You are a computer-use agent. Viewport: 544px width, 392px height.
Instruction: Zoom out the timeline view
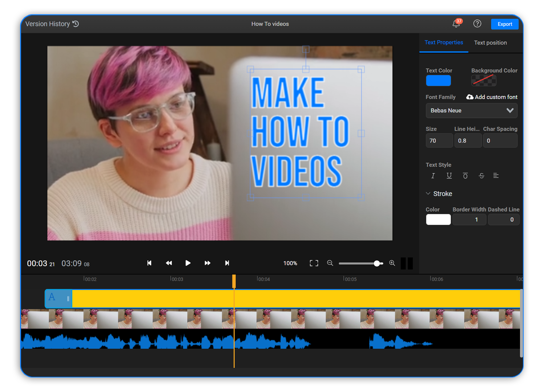pyautogui.click(x=330, y=263)
